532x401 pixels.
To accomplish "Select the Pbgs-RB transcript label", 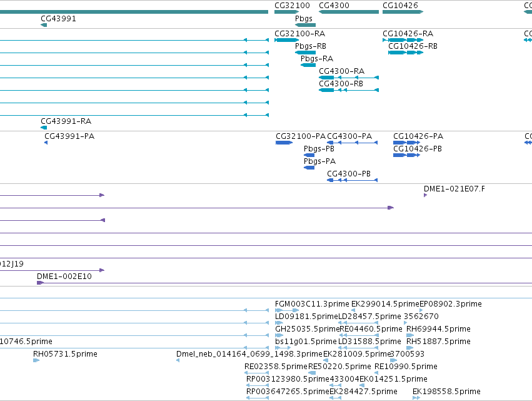I will point(311,46).
